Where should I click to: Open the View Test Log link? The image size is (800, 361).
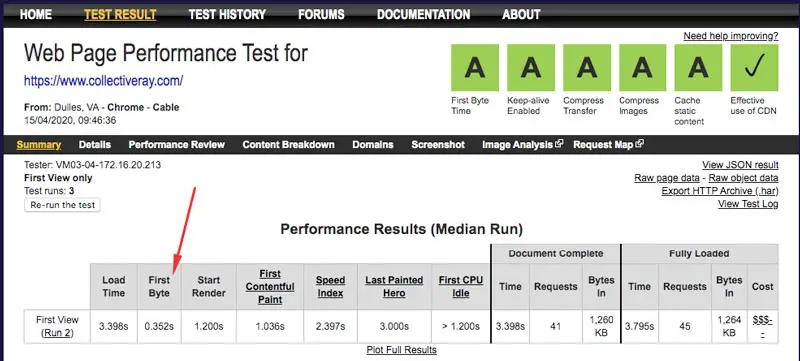(748, 204)
